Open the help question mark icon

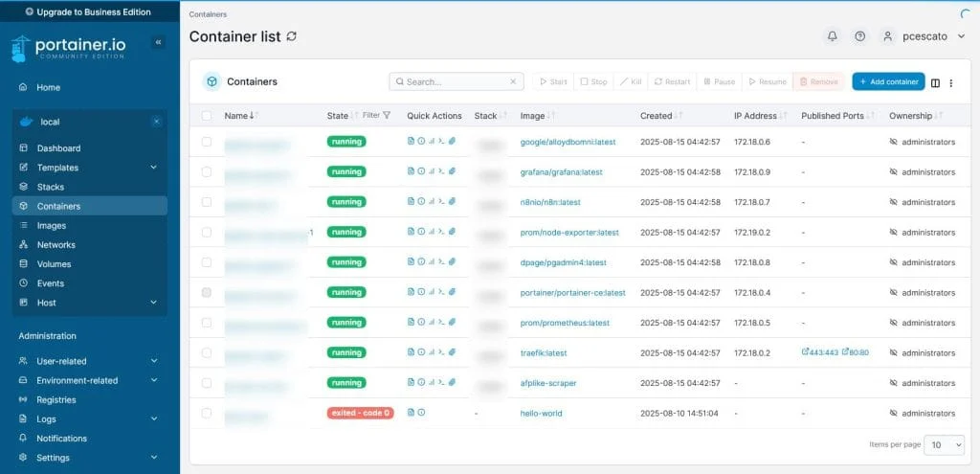coord(859,36)
